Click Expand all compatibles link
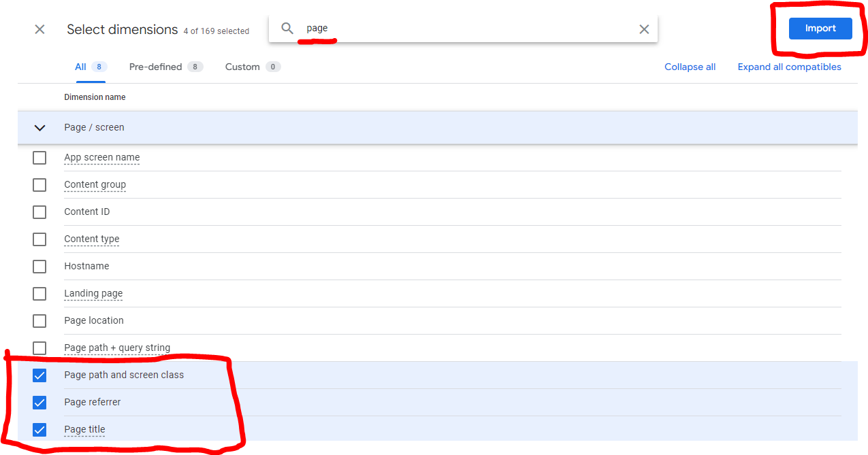The height and width of the screenshot is (455, 868). tap(789, 67)
